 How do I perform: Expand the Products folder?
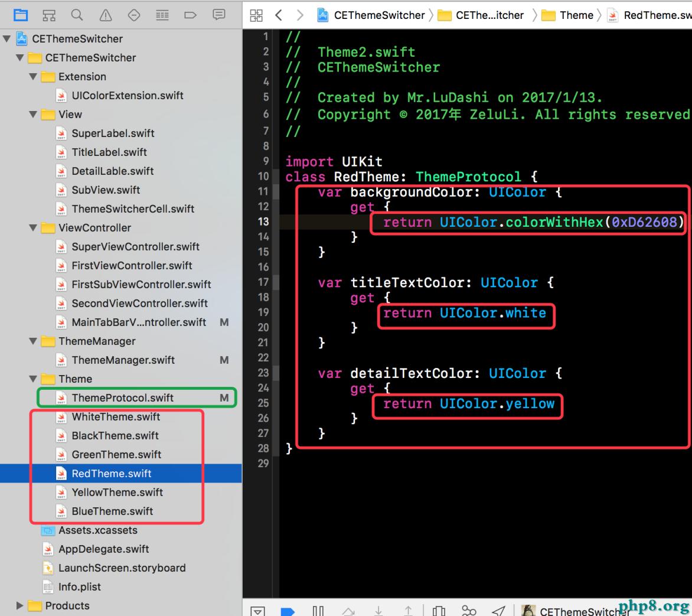[x=20, y=606]
